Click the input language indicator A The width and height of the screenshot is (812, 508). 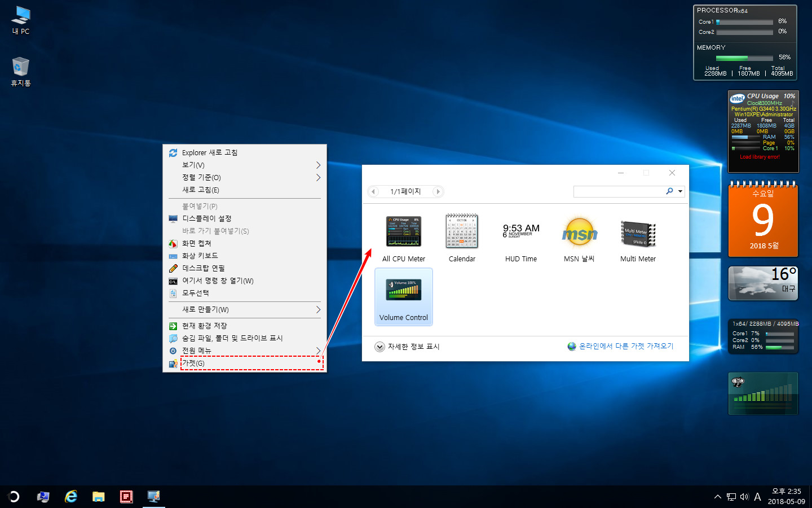[757, 497]
